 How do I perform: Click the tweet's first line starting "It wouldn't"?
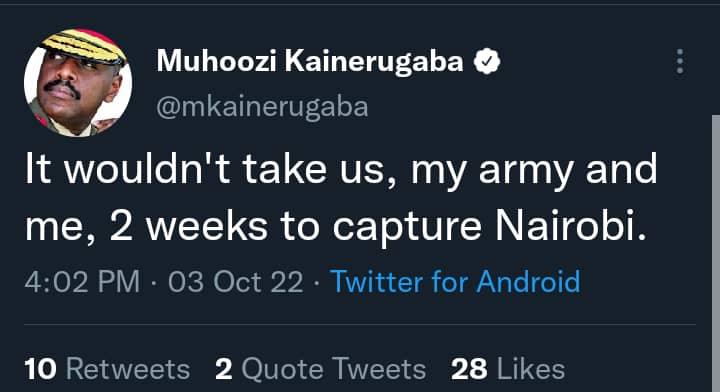pos(341,169)
